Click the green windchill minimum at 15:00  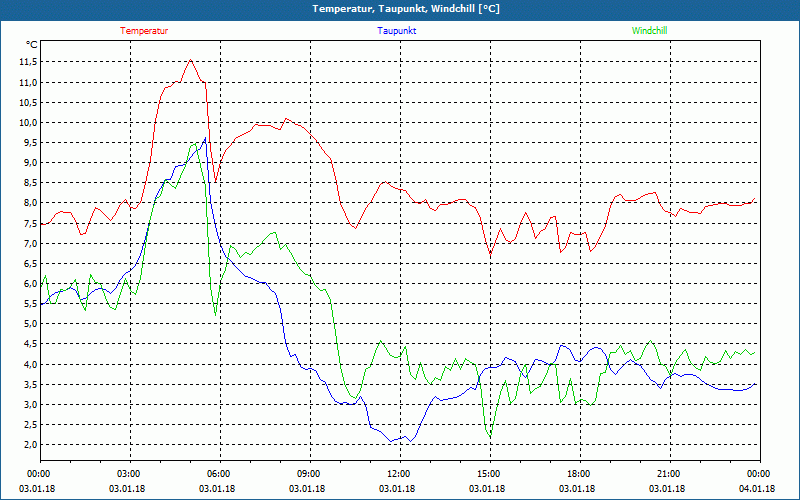click(x=490, y=437)
